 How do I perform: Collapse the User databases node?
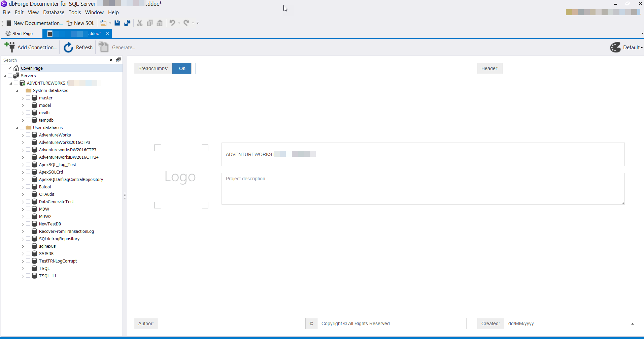click(x=17, y=128)
